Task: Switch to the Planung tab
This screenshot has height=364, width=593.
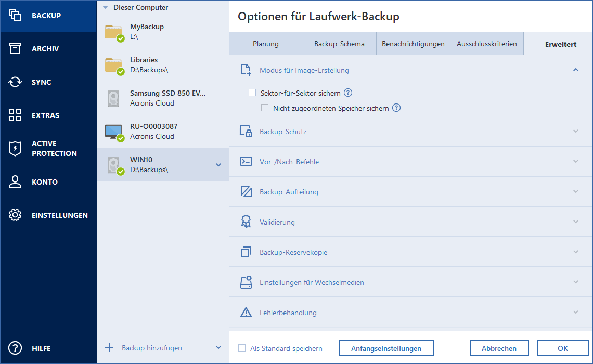Action: (266, 44)
